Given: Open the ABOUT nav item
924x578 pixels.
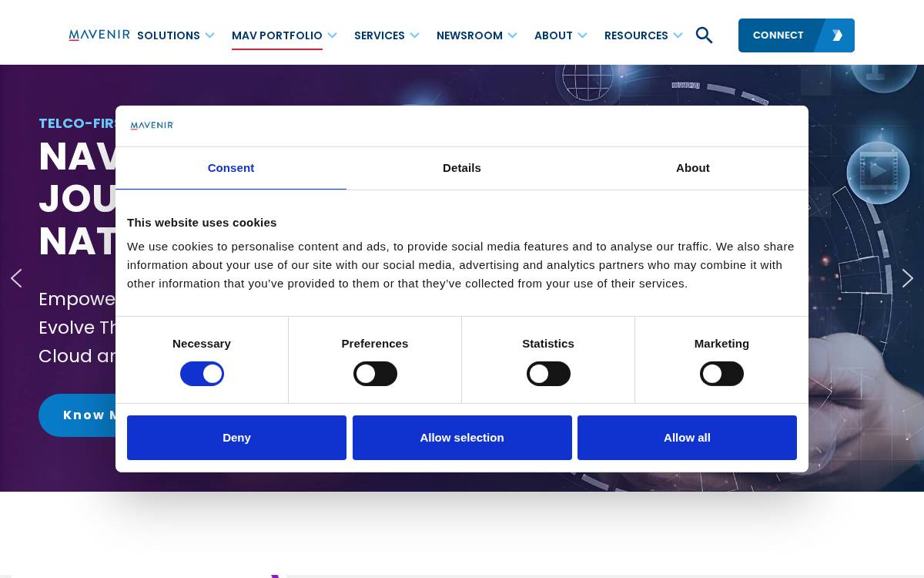Looking at the screenshot, I should 554,35.
